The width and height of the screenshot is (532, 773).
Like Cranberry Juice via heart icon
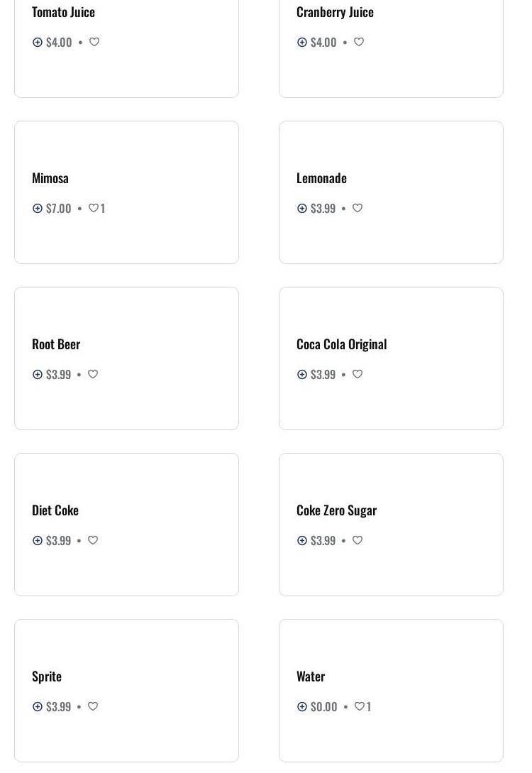tap(359, 42)
